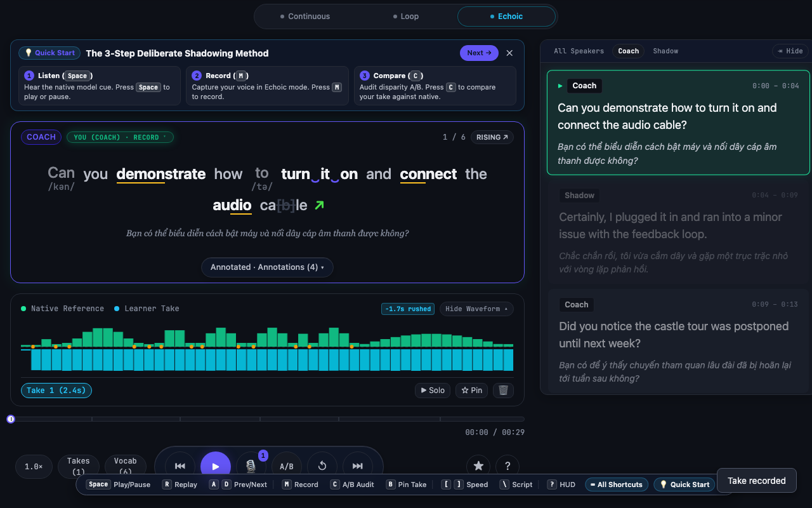Click the green play marker on active Coach line
This screenshot has height=508, width=812.
[x=560, y=86]
